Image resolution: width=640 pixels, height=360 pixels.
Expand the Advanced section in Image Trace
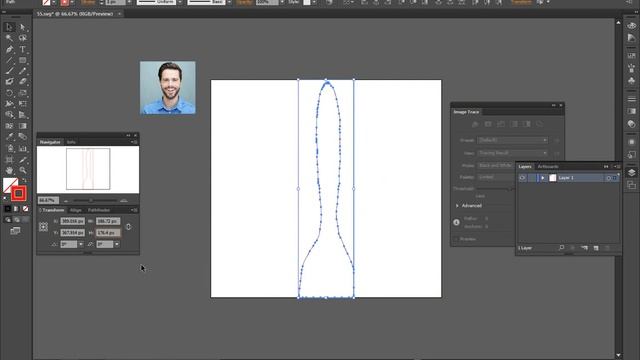pyautogui.click(x=457, y=206)
